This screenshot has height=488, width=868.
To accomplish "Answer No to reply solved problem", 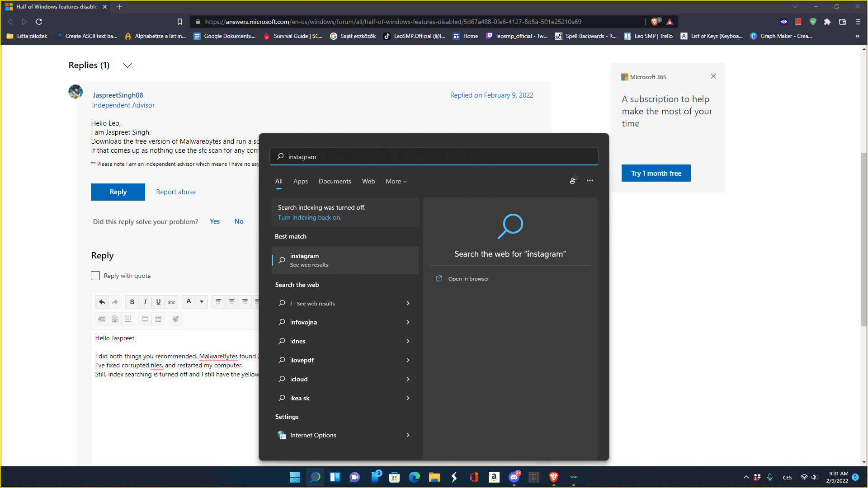I will coord(239,221).
